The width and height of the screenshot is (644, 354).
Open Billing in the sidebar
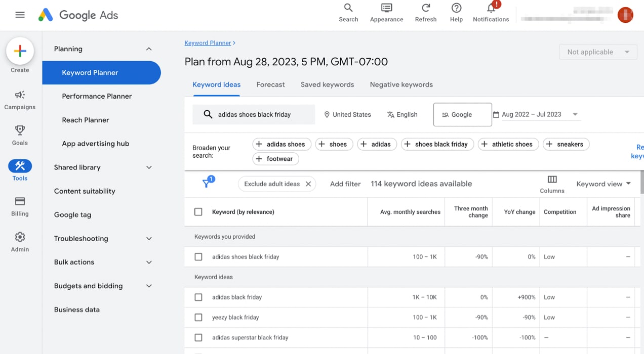click(20, 206)
